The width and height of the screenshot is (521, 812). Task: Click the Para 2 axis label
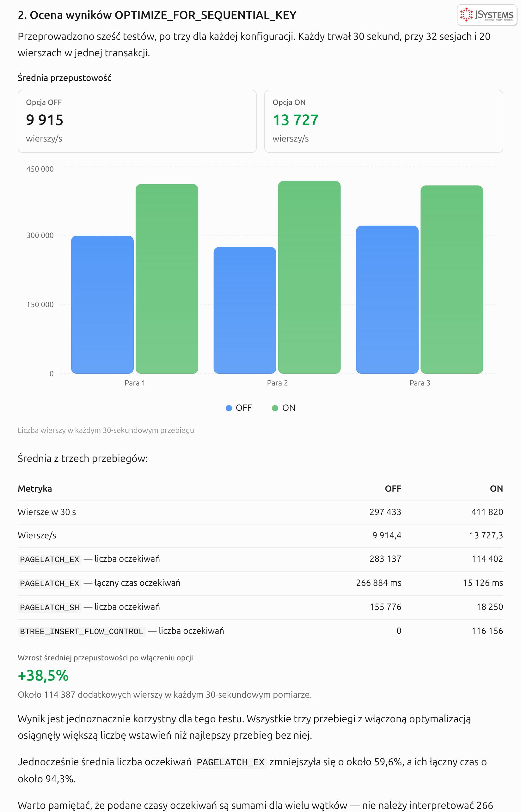coord(277,383)
